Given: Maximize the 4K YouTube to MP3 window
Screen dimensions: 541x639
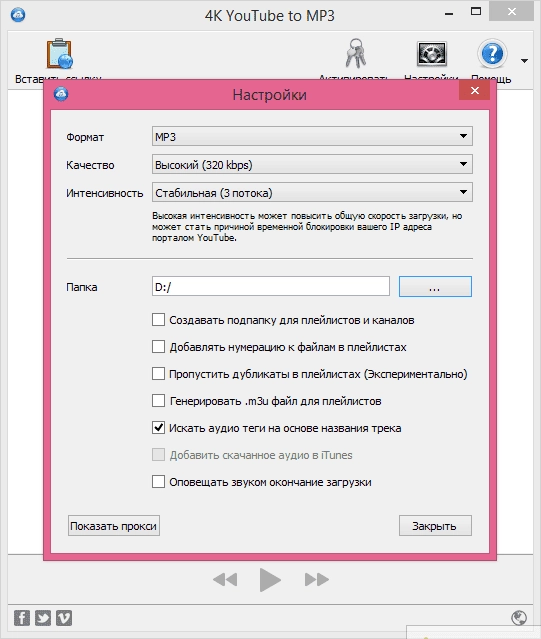Looking at the screenshot, I should [x=476, y=11].
